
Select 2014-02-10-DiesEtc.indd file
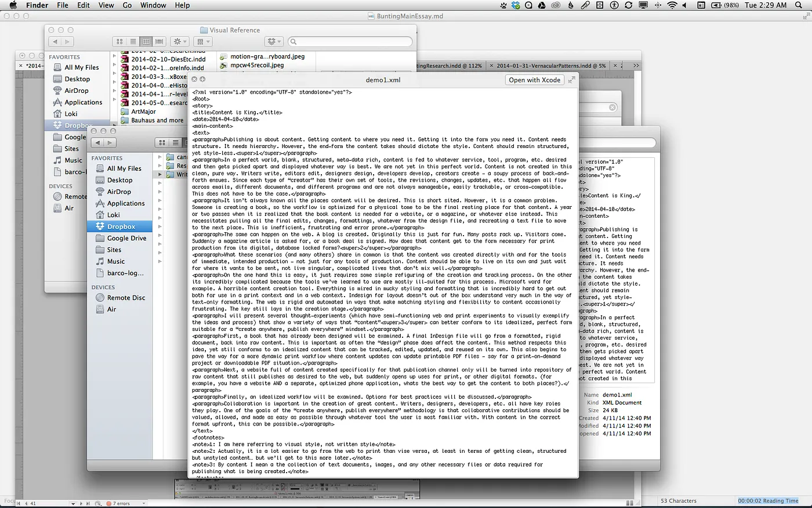tap(168, 59)
